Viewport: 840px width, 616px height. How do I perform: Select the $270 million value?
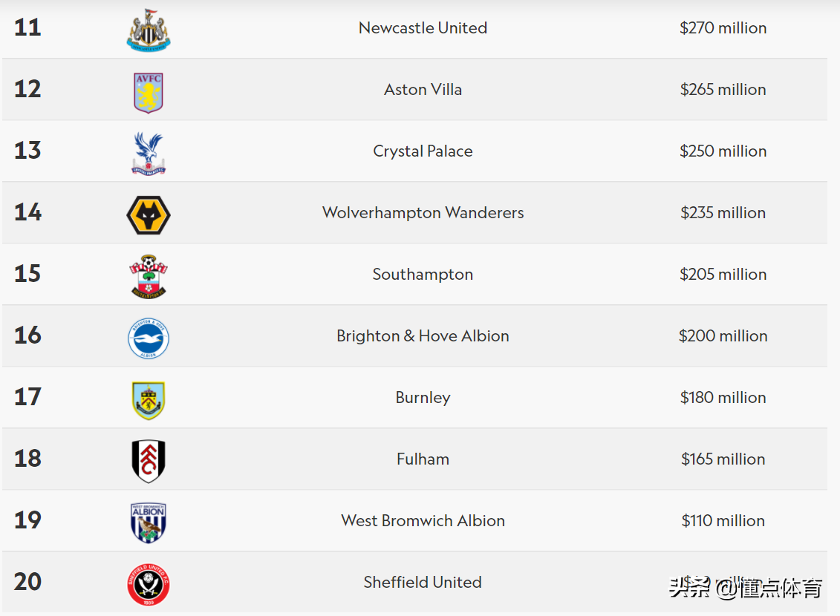[x=723, y=27]
